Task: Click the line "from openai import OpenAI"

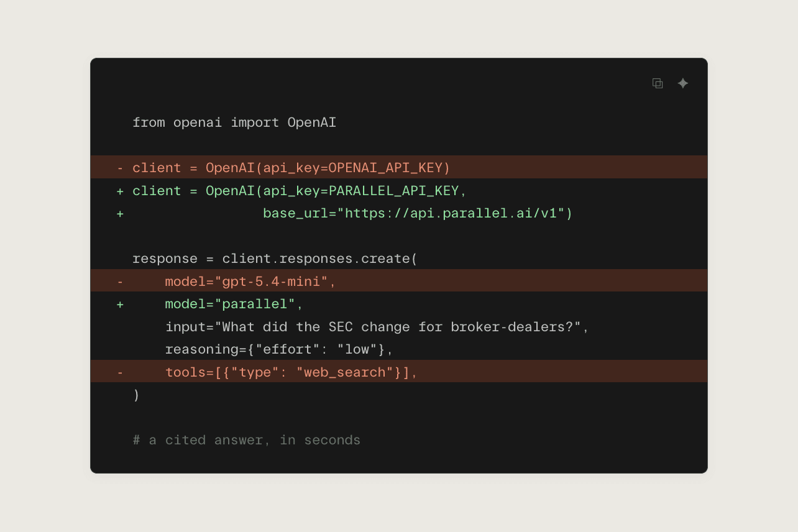Action: (234, 122)
